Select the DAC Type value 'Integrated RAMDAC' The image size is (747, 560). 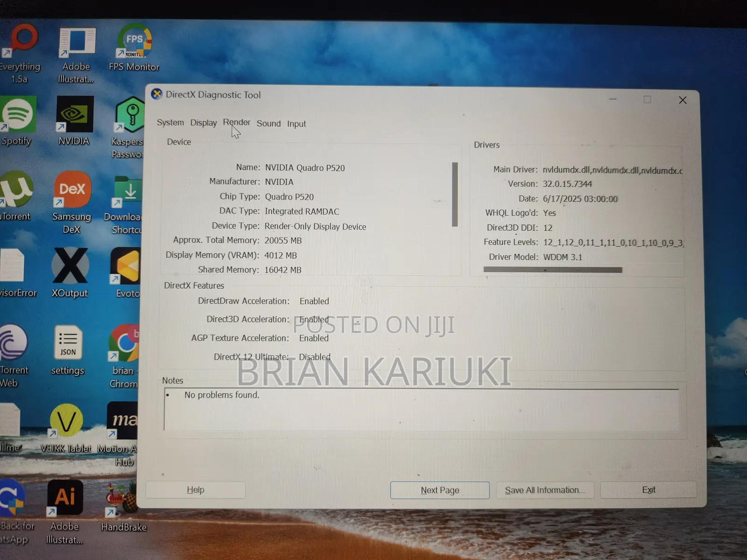[302, 211]
